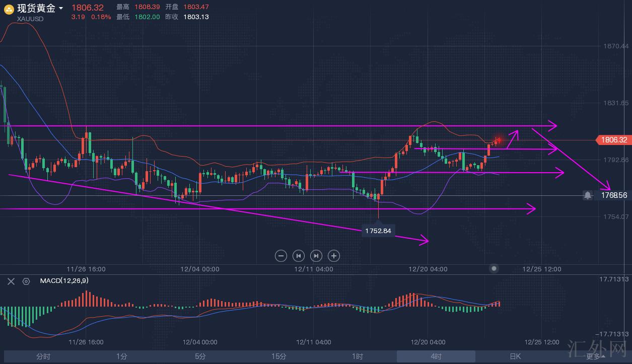Open the 日K daily chart tab
632x364 pixels.
coord(515,356)
